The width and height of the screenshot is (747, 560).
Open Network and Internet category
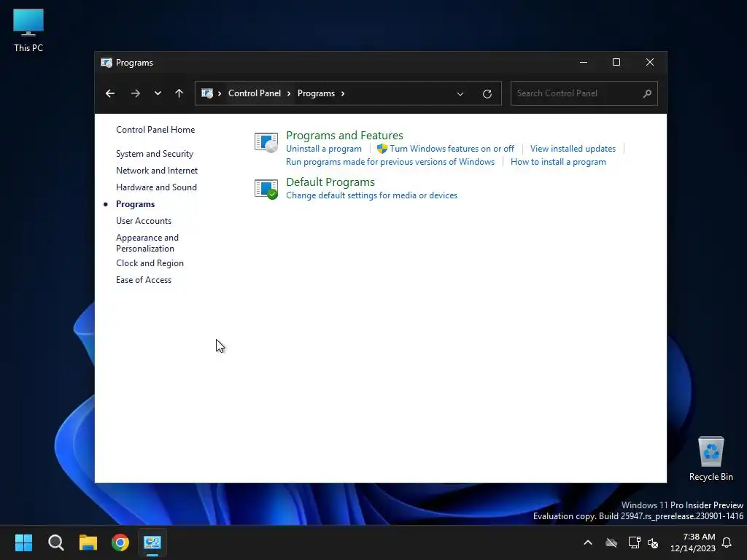(157, 171)
